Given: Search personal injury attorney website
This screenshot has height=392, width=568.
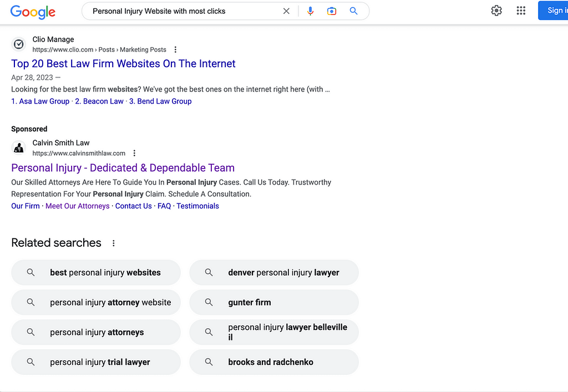Looking at the screenshot, I should [96, 302].
